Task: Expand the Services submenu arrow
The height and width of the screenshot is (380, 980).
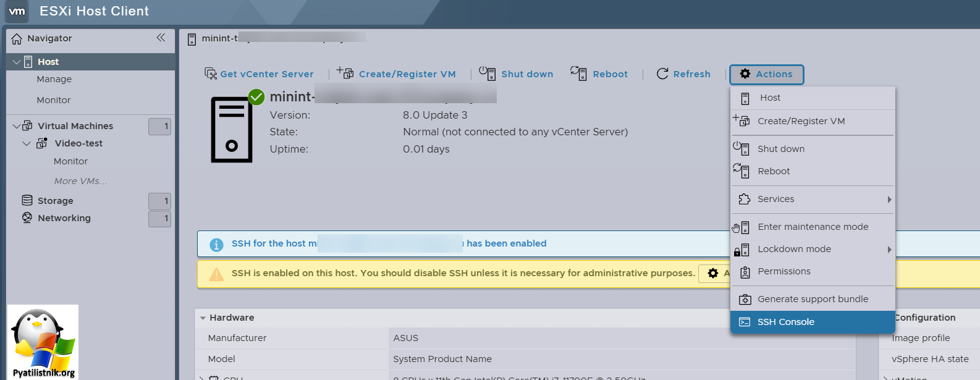Action: 889,200
